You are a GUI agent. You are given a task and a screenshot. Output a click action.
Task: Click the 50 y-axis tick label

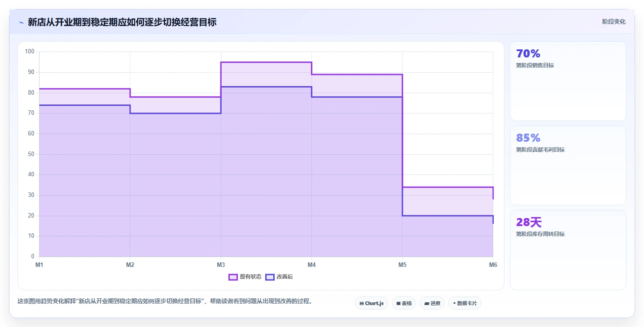coord(31,154)
